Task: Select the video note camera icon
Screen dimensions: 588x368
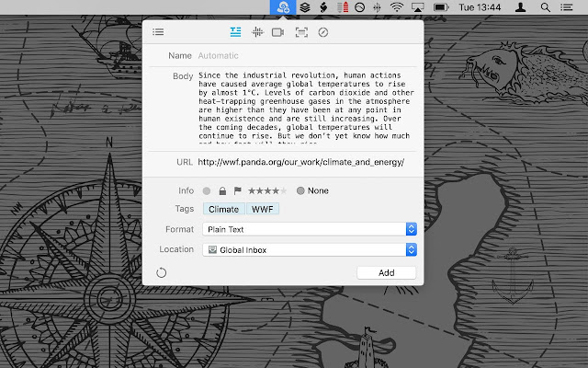Action: [278, 32]
